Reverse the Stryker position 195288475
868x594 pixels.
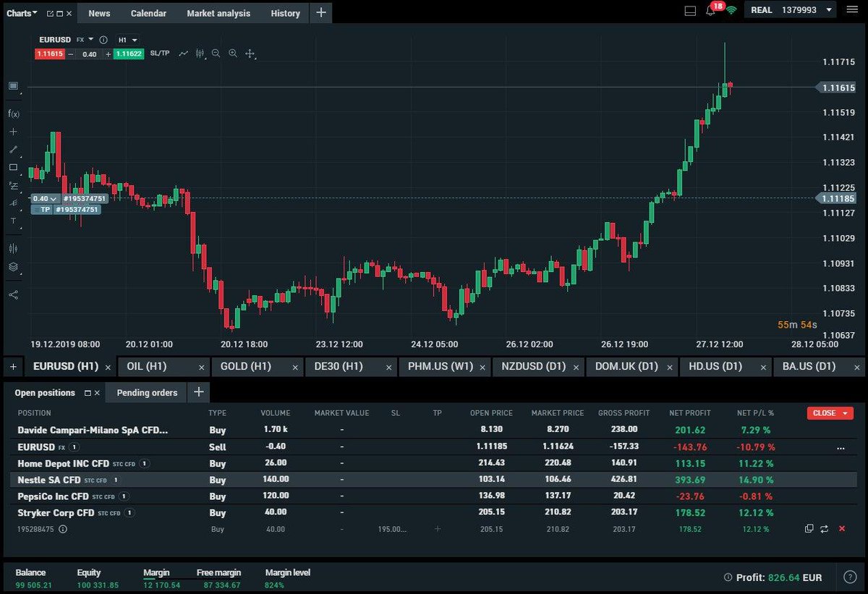[825, 529]
